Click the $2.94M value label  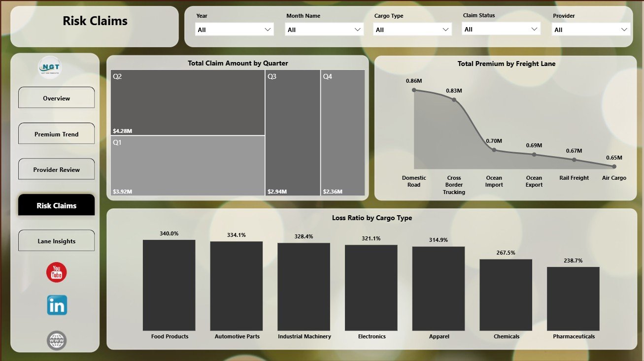(x=277, y=192)
